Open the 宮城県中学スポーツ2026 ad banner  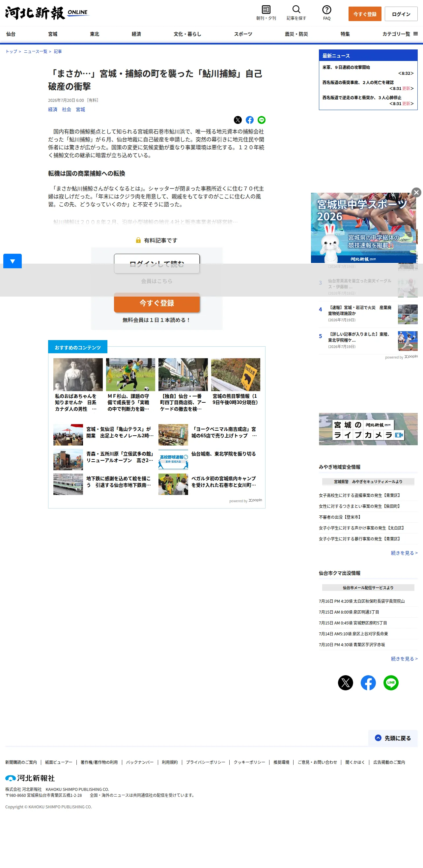(363, 228)
